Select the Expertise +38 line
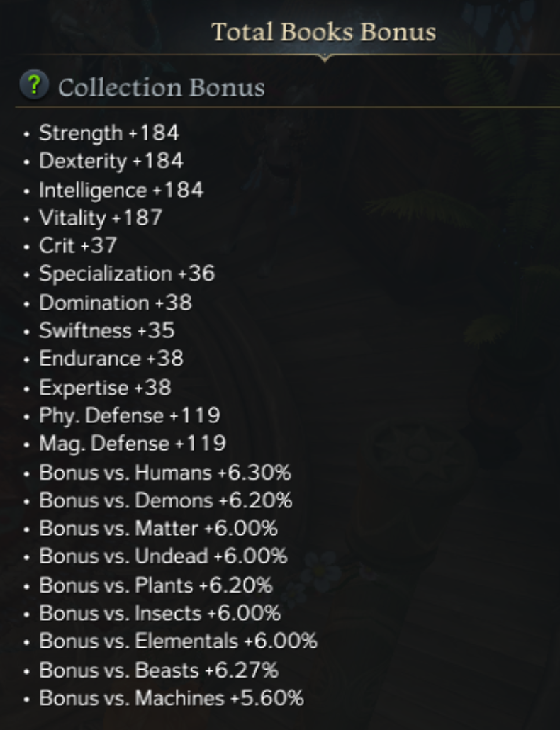Viewport: 560px width, 730px height. 105,388
